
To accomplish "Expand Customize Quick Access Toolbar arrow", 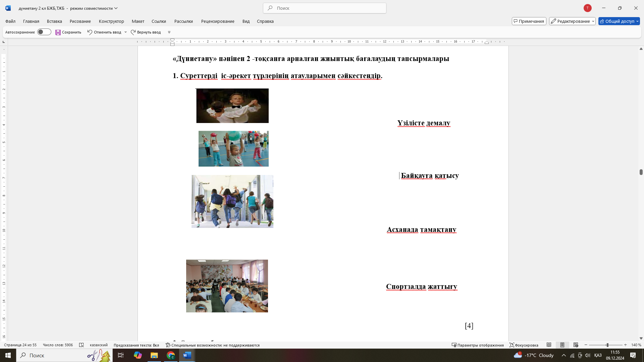I will pos(169,32).
